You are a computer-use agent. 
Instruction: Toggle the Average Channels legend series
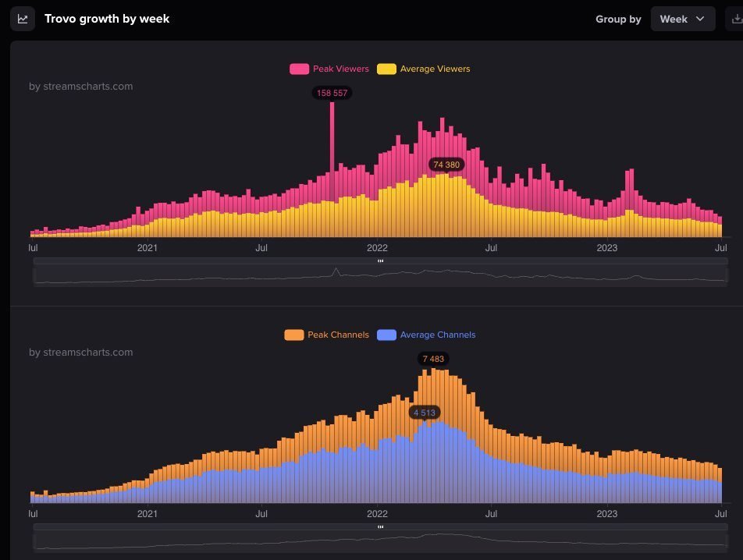pos(426,335)
